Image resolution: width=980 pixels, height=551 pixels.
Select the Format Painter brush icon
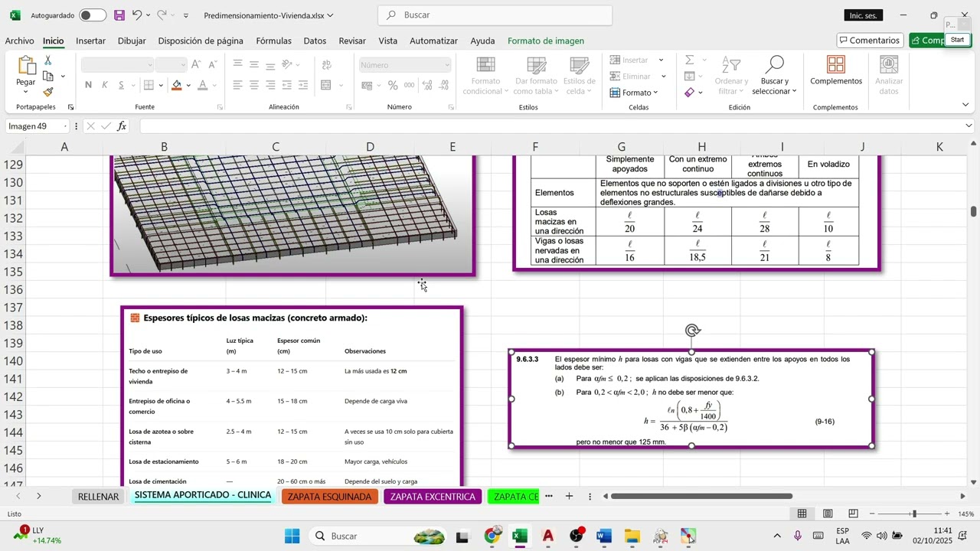(x=48, y=92)
